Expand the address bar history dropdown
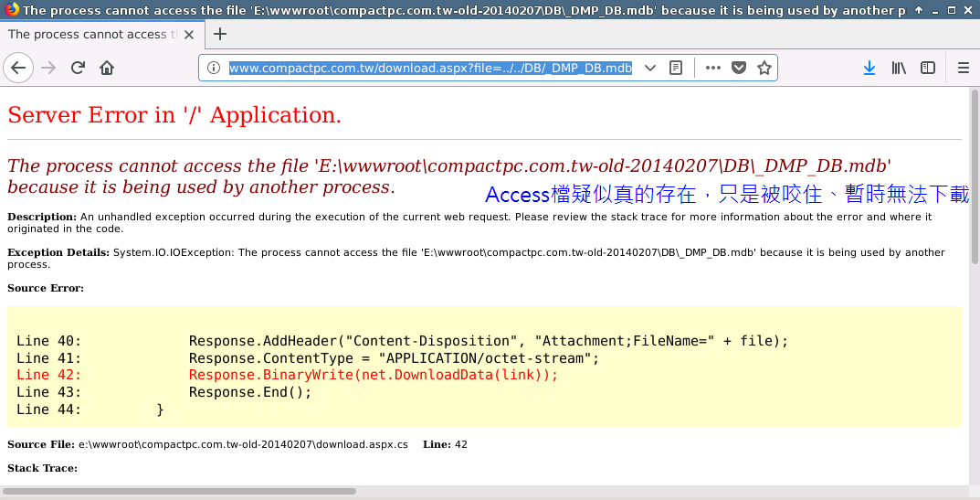This screenshot has height=500, width=980. [x=650, y=68]
